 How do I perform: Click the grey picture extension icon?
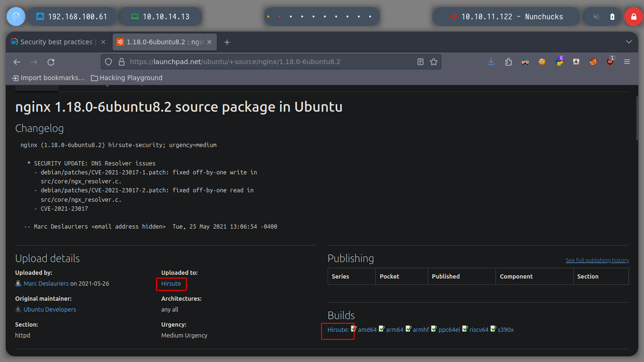pos(576,62)
